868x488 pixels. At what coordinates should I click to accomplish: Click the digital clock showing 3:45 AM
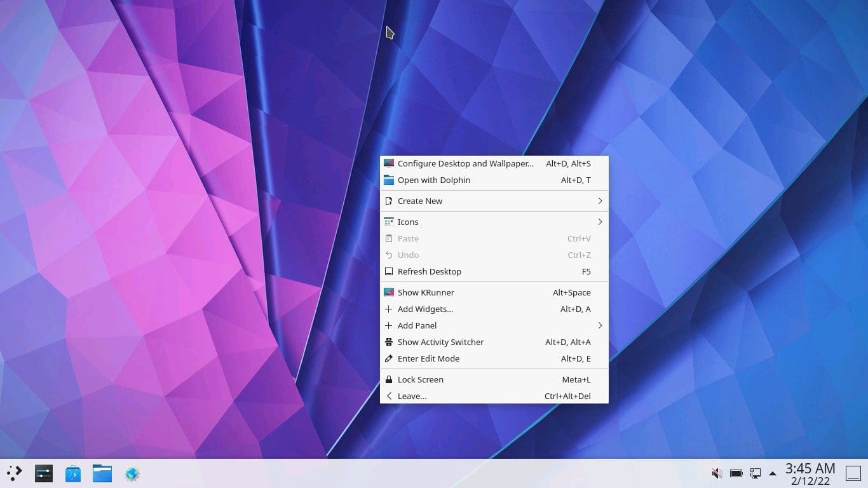(810, 473)
